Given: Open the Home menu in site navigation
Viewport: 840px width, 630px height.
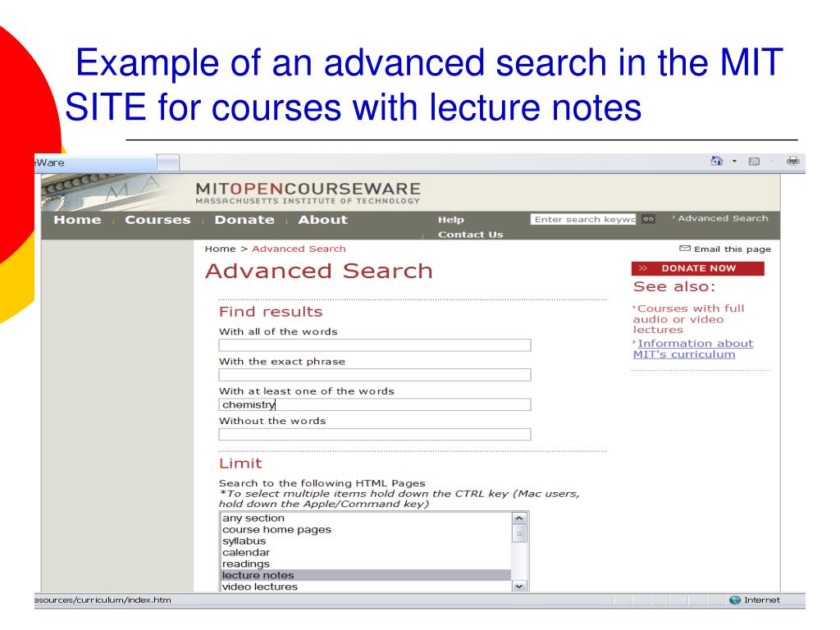Looking at the screenshot, I should point(77,220).
